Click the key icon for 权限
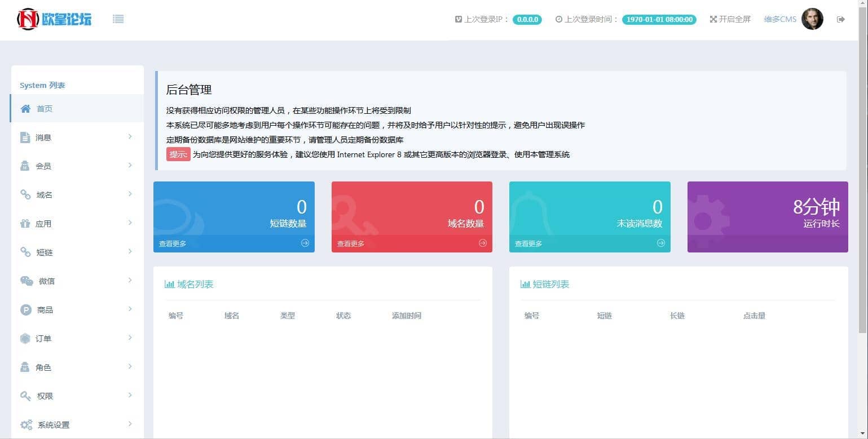Screen dimensions: 868x439 click(x=25, y=396)
